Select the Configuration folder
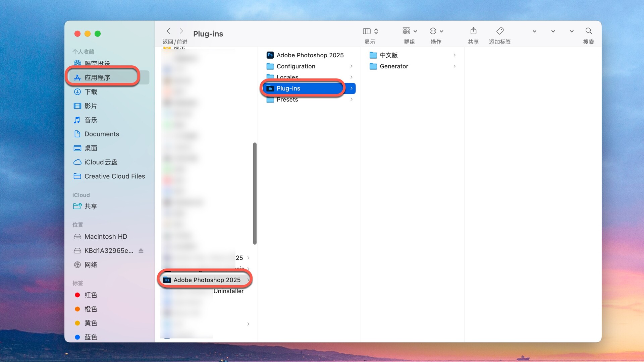Screen dimensions: 644x362 (296, 66)
